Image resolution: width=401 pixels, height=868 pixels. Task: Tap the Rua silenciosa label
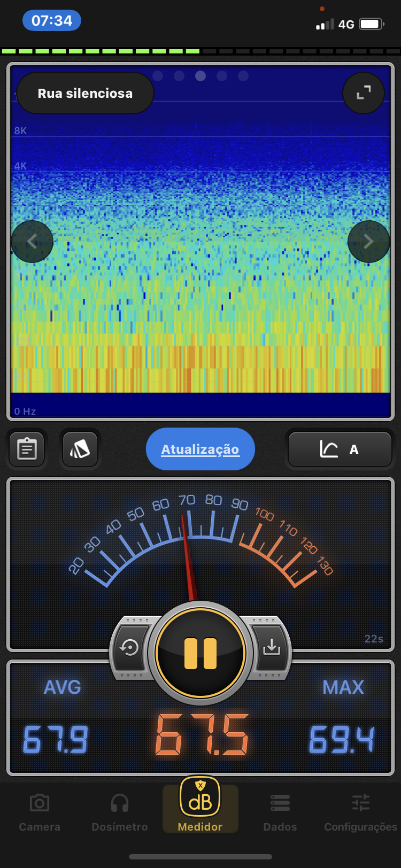[85, 94]
